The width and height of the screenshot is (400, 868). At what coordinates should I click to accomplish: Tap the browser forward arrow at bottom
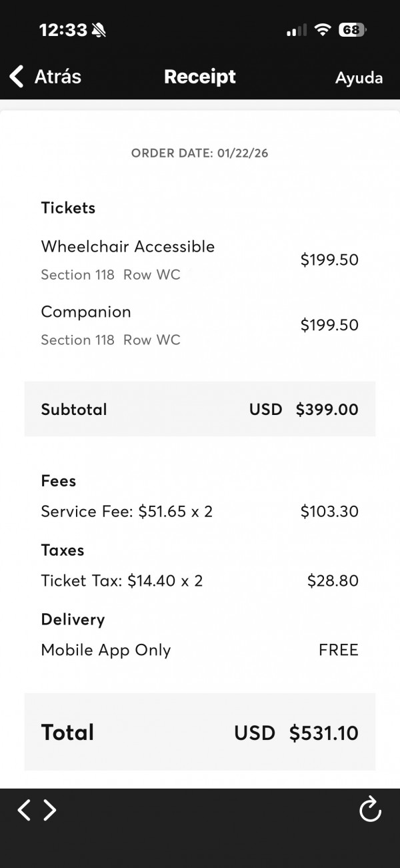coord(50,810)
